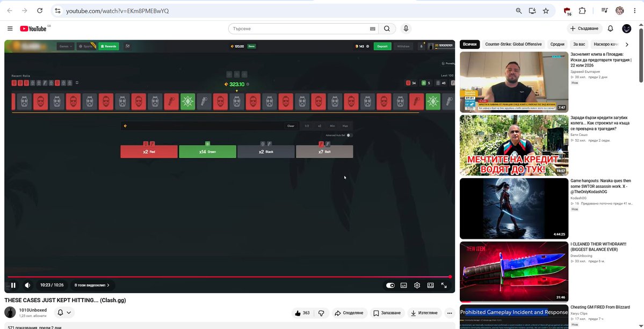Open the red extension showing badge 16
Viewport: 644px width, 329px height.
[568, 11]
